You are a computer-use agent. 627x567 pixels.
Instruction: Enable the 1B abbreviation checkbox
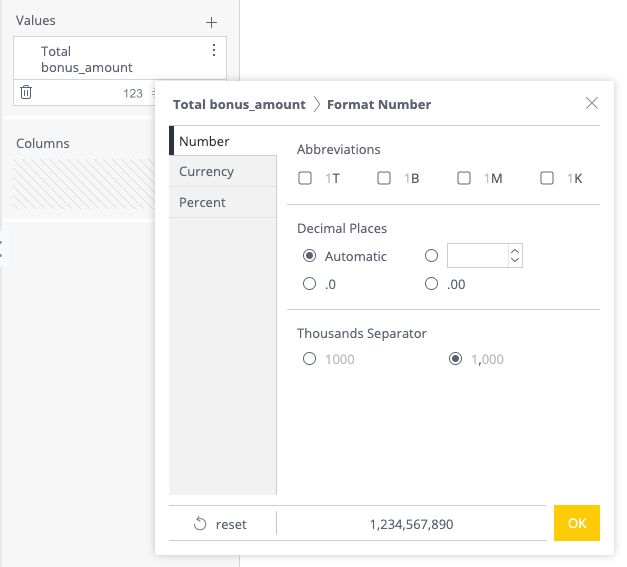[x=384, y=179]
